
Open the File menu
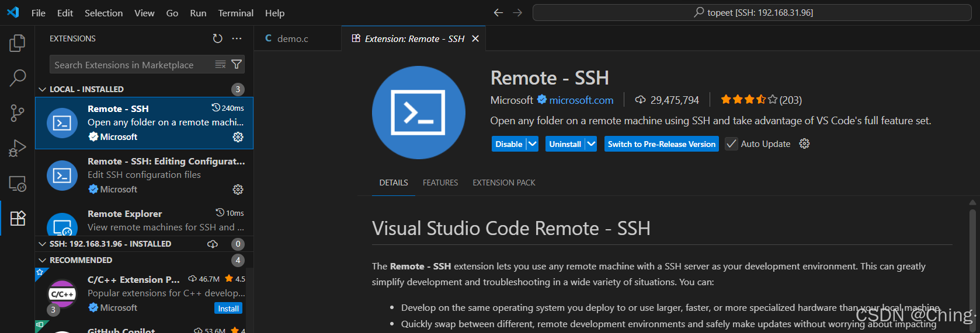39,13
